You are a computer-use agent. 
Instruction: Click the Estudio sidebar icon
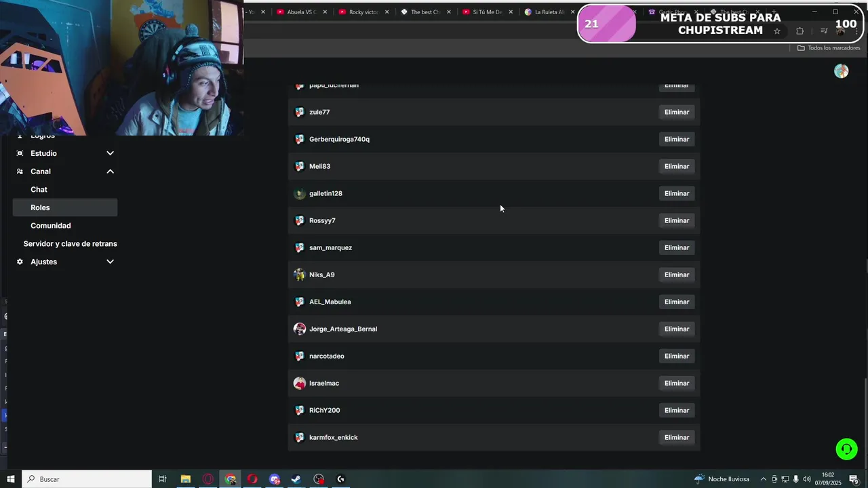click(x=20, y=153)
